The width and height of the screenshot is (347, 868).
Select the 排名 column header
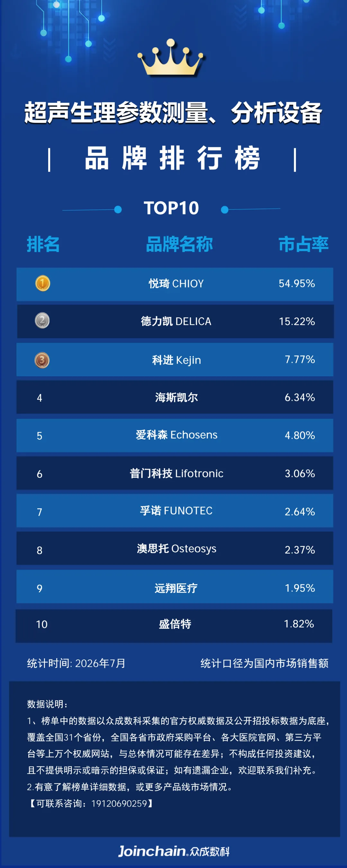point(43,244)
